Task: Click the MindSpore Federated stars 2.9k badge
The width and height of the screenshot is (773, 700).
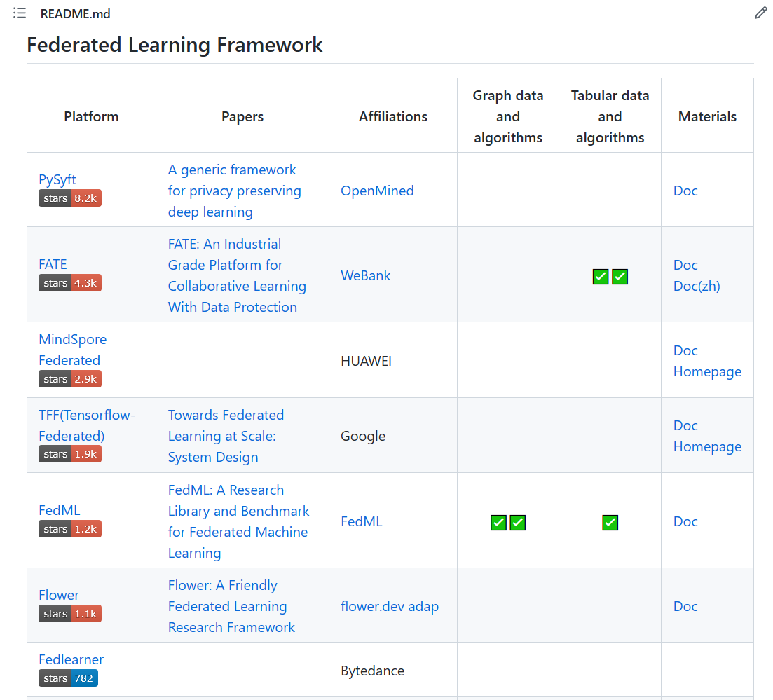Action: [70, 379]
